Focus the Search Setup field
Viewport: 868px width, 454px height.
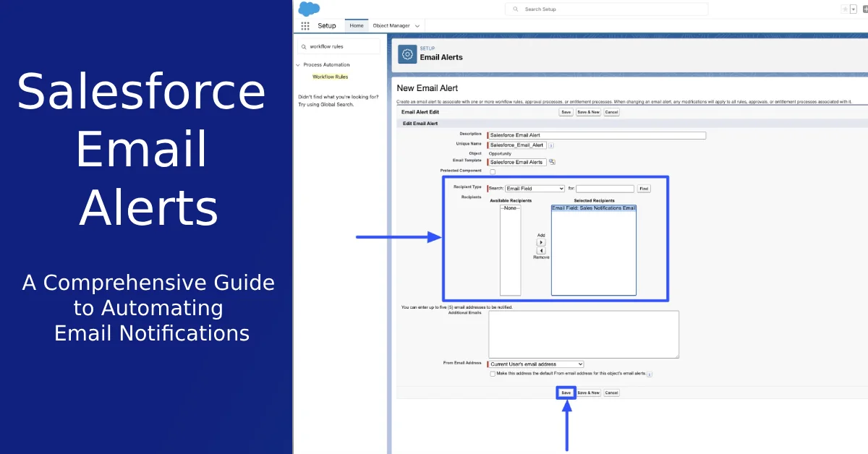pos(606,9)
